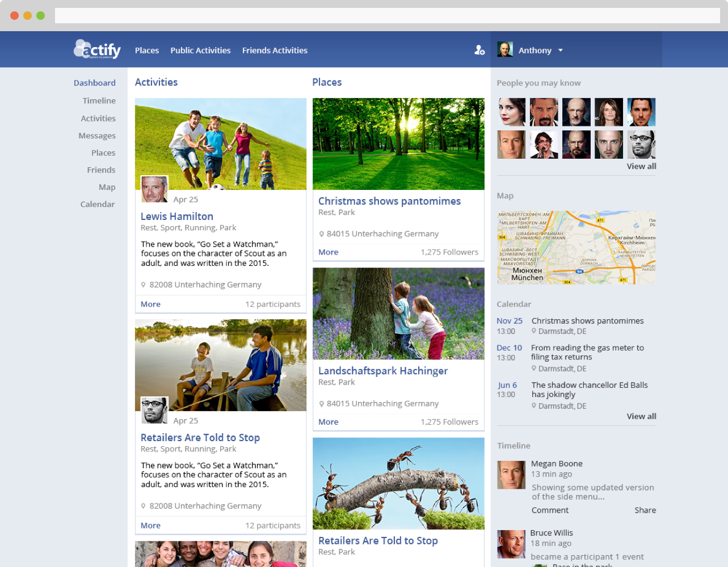Open Public Activities in the top navigation

(200, 50)
